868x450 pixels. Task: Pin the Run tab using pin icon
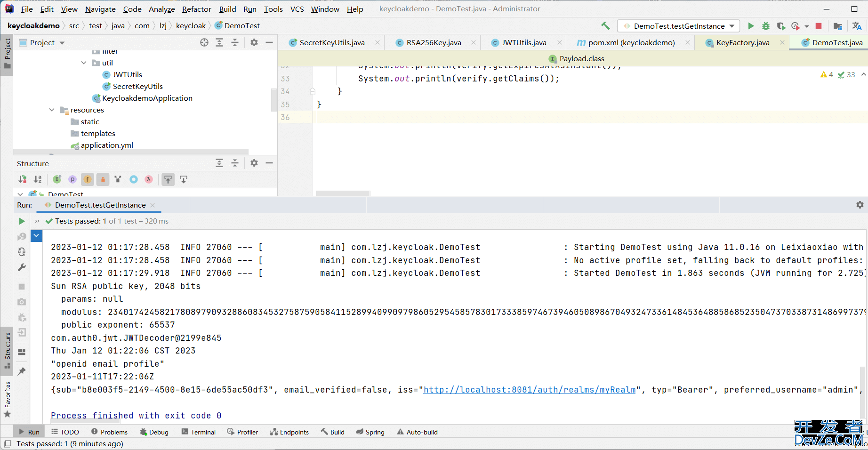[x=22, y=371]
